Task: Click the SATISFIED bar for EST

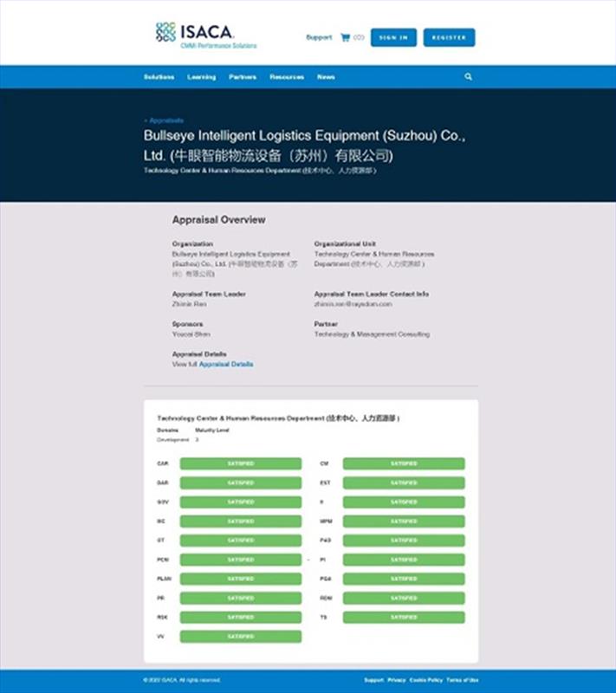Action: 404,483
